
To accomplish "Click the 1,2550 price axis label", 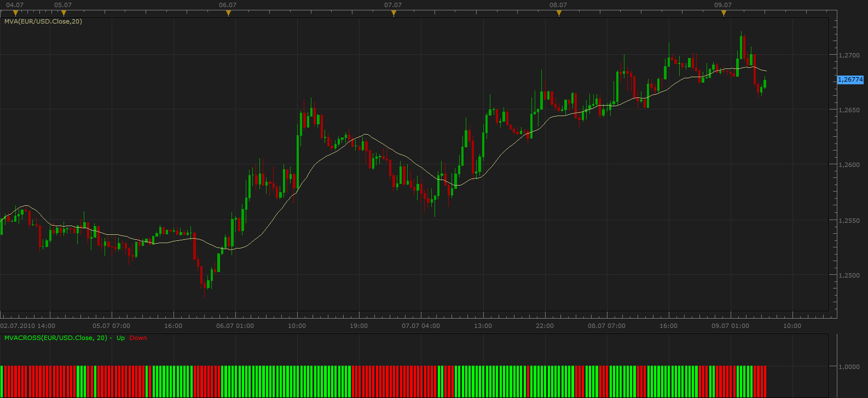I will [x=849, y=221].
